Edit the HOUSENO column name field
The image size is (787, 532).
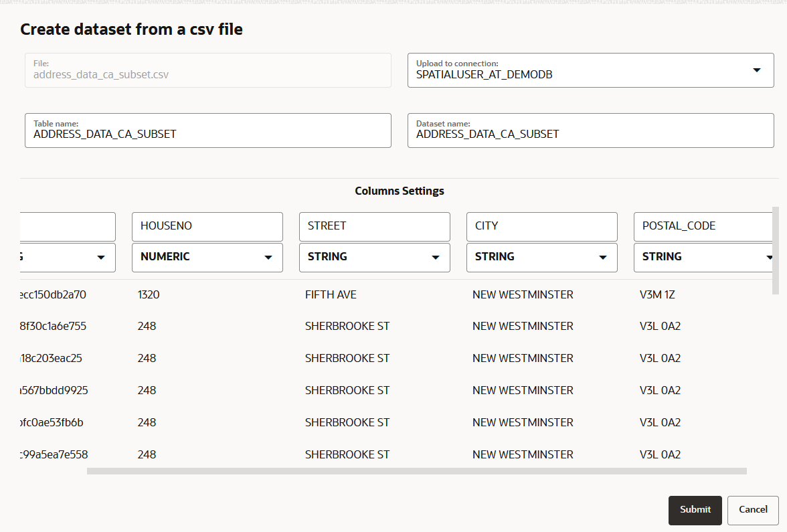point(207,226)
